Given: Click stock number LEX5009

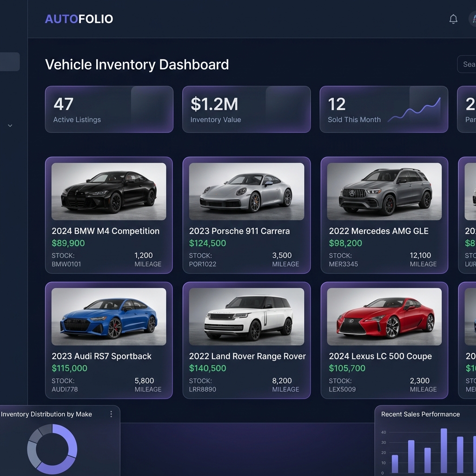Looking at the screenshot, I should coord(342,389).
